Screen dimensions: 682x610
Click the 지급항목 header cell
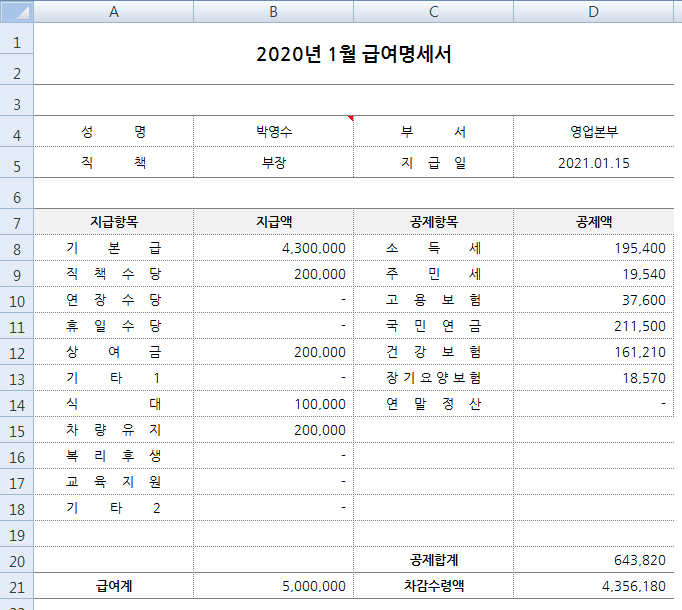pos(114,222)
